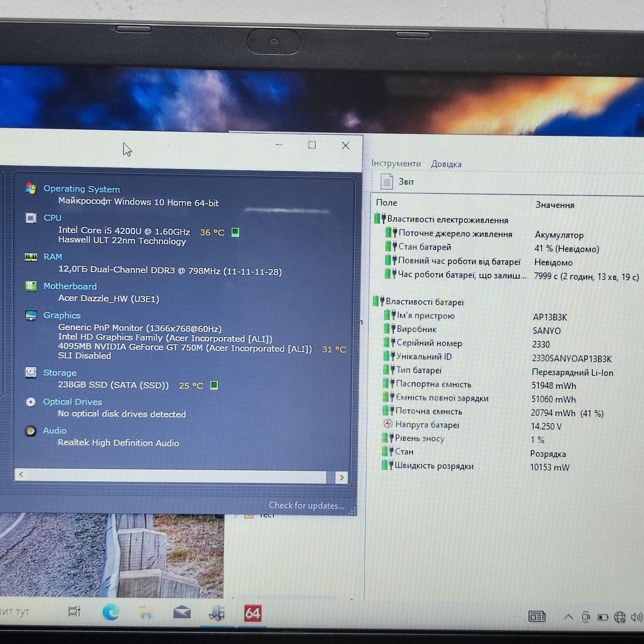Image resolution: width=644 pixels, height=644 pixels.
Task: Click the Поле column header
Action: coord(386,202)
